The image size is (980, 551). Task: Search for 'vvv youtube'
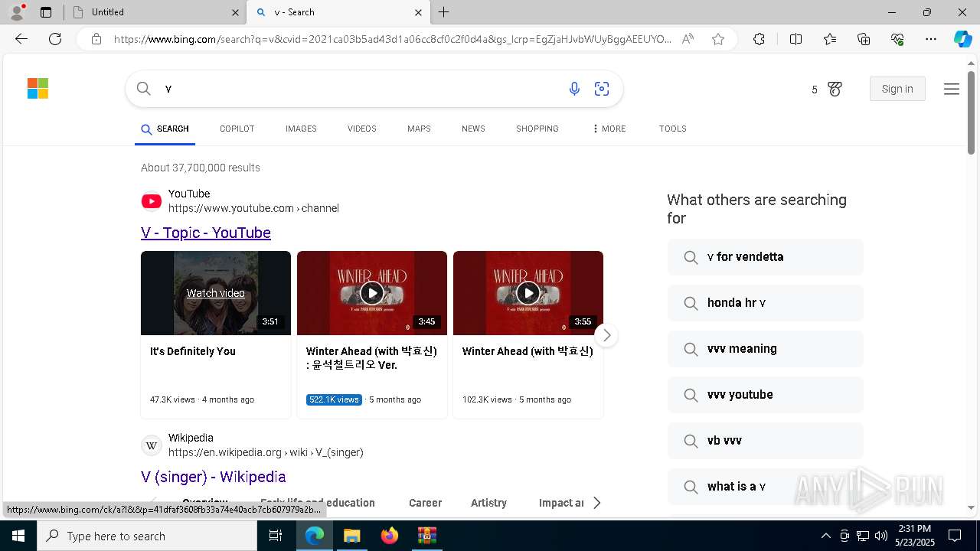pos(766,395)
